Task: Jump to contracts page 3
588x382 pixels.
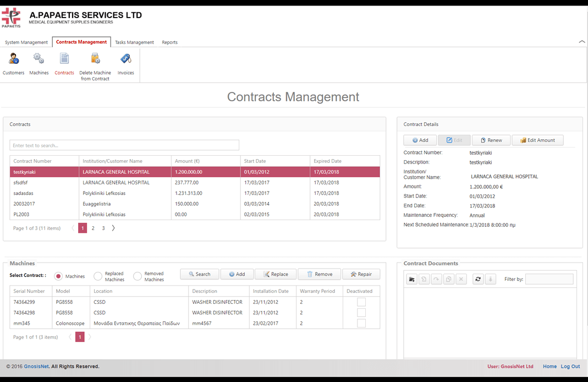Action: tap(103, 228)
